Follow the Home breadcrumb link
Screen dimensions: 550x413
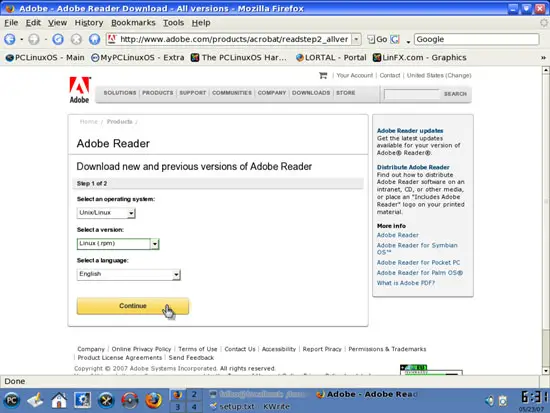coord(88,122)
